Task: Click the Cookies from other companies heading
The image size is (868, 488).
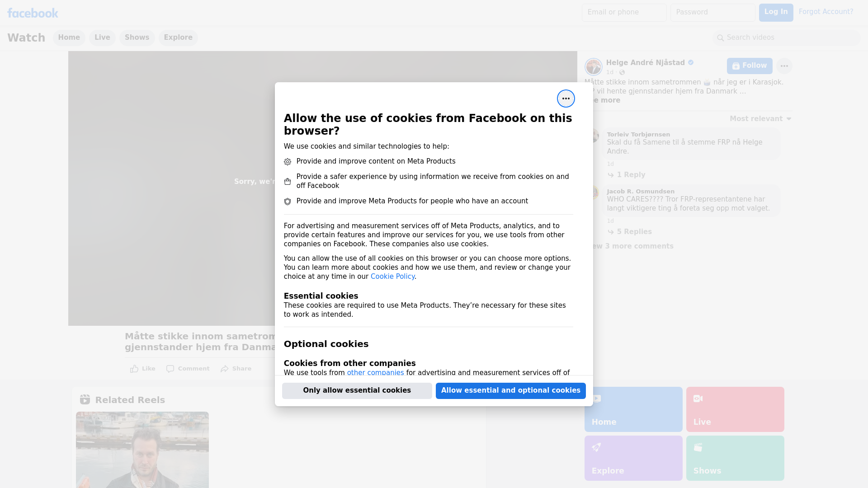Action: click(x=349, y=363)
